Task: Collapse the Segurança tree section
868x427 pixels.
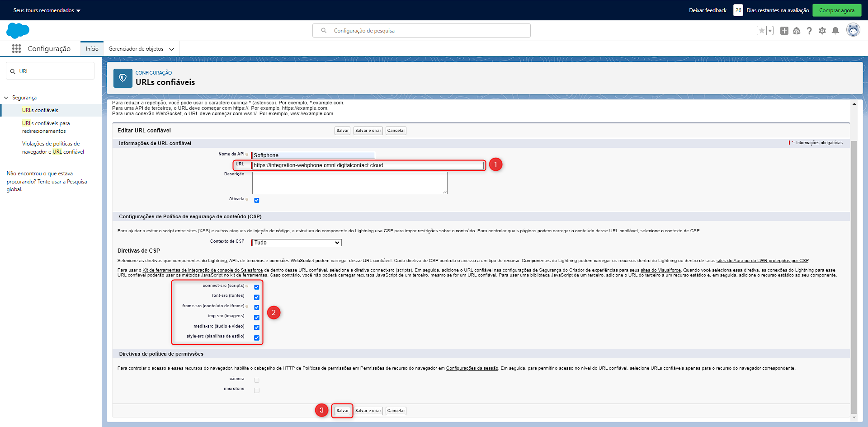Action: tap(6, 98)
